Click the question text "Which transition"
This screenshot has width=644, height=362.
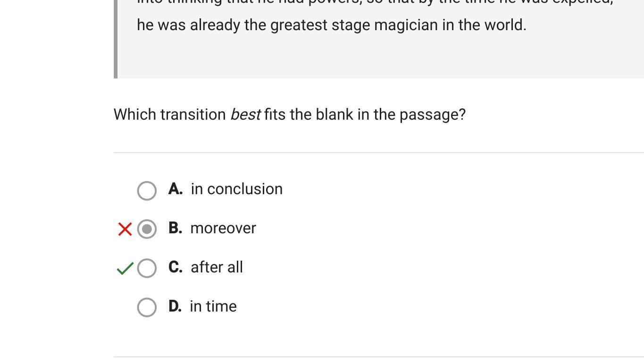pos(169,115)
